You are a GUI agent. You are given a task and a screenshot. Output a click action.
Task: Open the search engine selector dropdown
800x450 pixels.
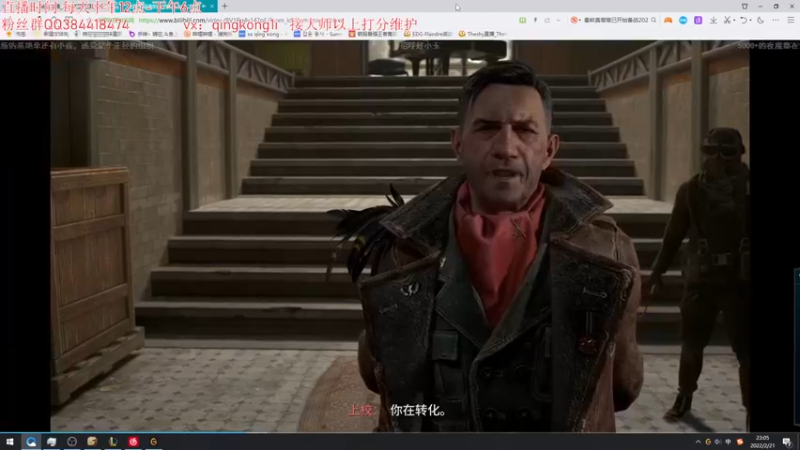click(x=575, y=20)
